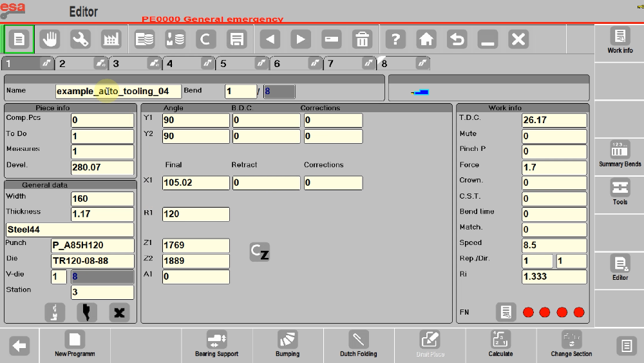Screen dimensions: 644x363
Task: Click the undo arrow icon
Action: point(457,39)
